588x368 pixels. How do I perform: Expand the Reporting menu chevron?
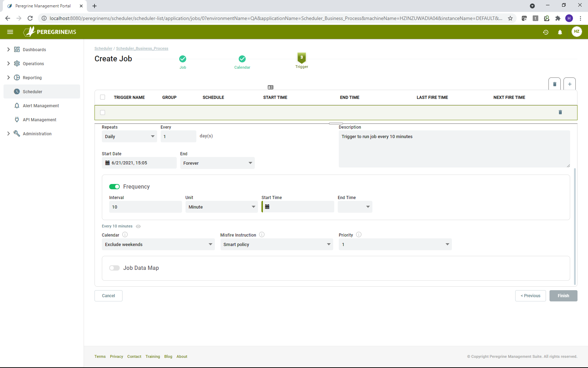click(8, 77)
